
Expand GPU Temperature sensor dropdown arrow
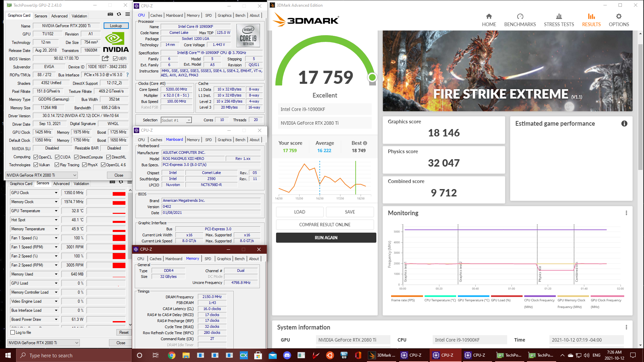[x=56, y=211]
